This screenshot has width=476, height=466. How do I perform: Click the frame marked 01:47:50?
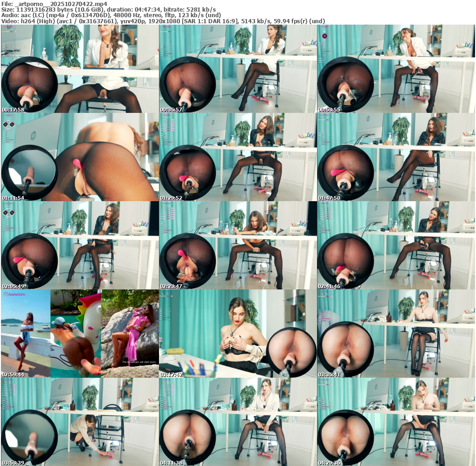click(x=396, y=157)
